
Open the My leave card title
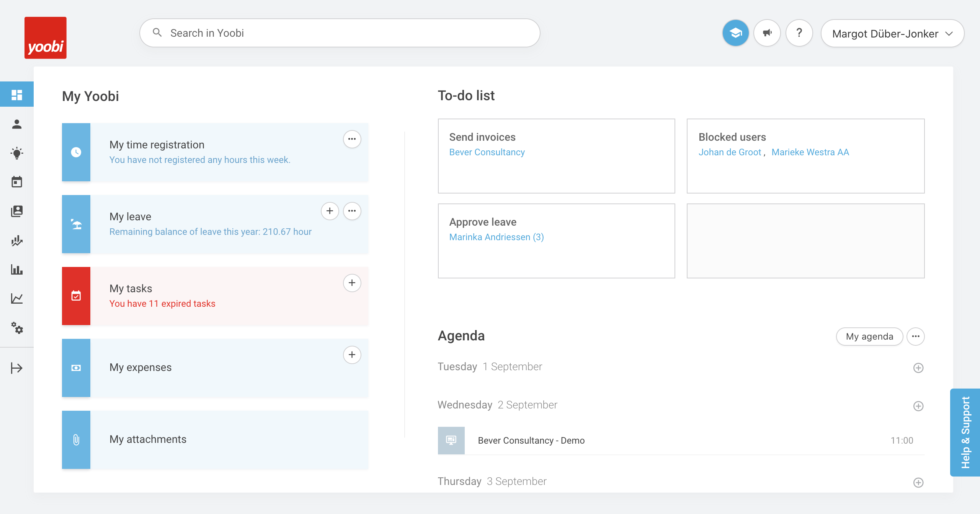click(x=130, y=216)
